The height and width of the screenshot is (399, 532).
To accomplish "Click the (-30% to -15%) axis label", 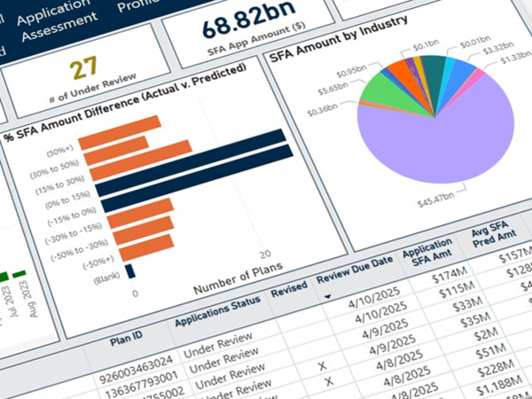I will pyautogui.click(x=74, y=233).
